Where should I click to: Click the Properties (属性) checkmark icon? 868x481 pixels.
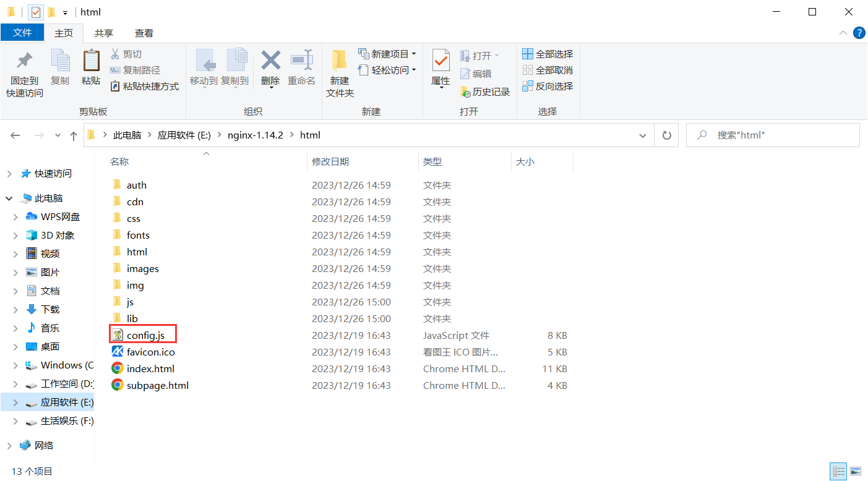pyautogui.click(x=440, y=62)
